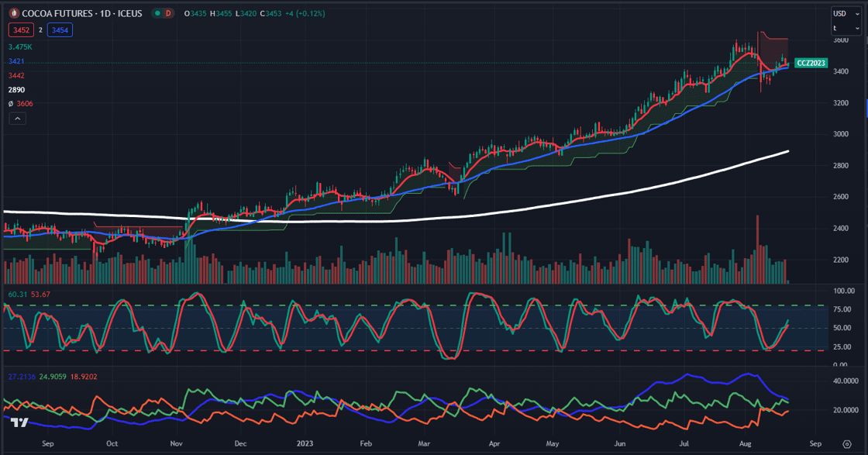
Task: Select the red 3442 indicator value
Action: 16,75
